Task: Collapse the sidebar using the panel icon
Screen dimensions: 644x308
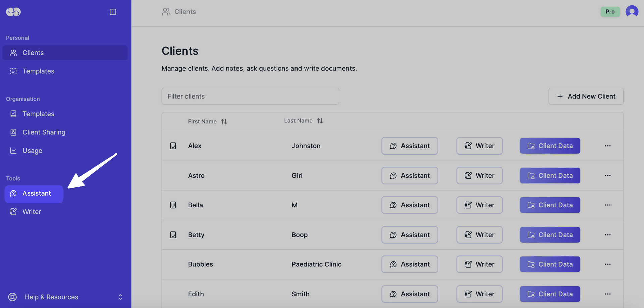Action: tap(113, 12)
